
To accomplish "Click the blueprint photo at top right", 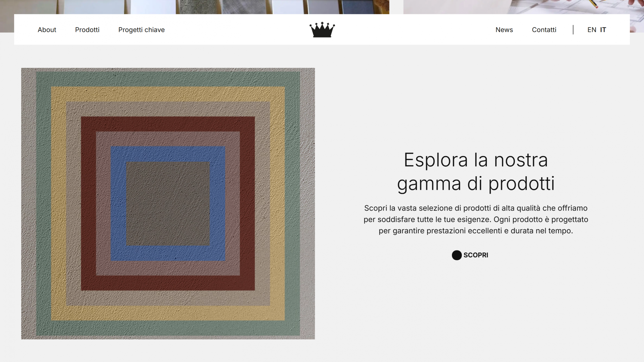I will 523,7.
